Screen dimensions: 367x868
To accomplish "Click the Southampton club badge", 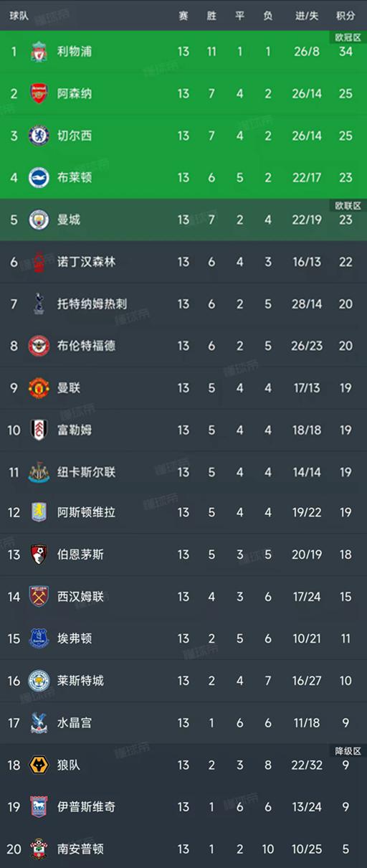I will pyautogui.click(x=39, y=849).
